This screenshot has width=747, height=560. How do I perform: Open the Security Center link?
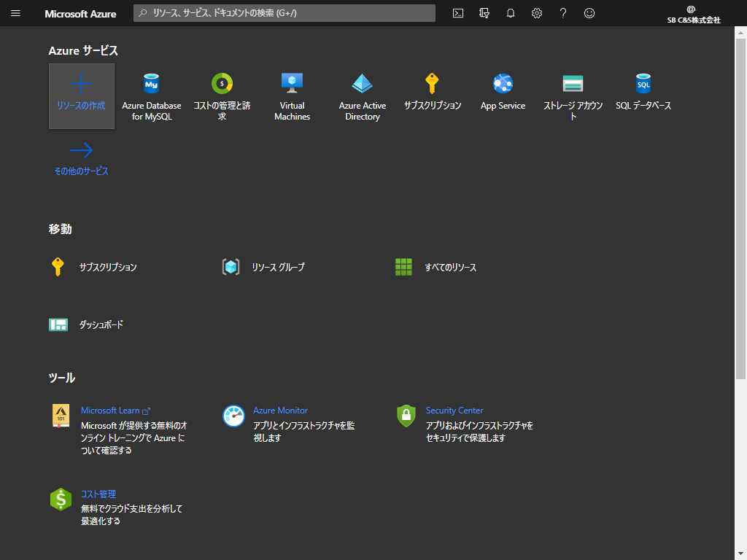tap(454, 411)
